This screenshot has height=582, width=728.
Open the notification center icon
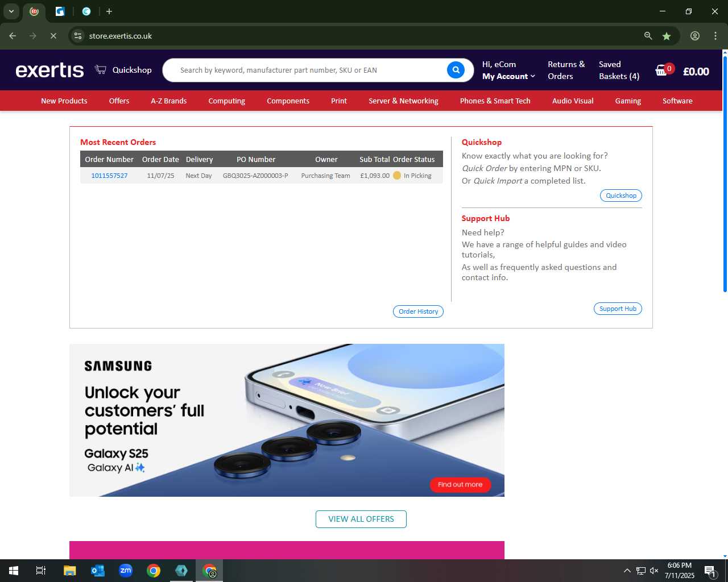(710, 571)
